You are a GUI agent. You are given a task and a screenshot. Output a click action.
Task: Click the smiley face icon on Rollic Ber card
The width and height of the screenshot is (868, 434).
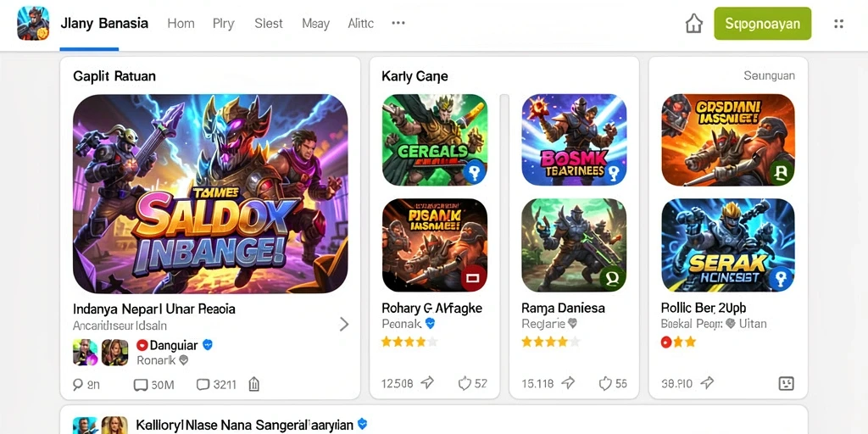pos(786,383)
